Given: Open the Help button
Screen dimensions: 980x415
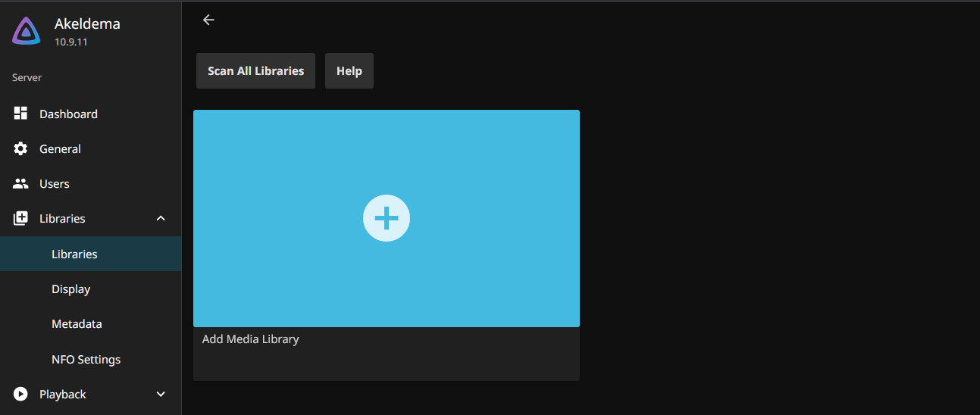Looking at the screenshot, I should [x=349, y=70].
